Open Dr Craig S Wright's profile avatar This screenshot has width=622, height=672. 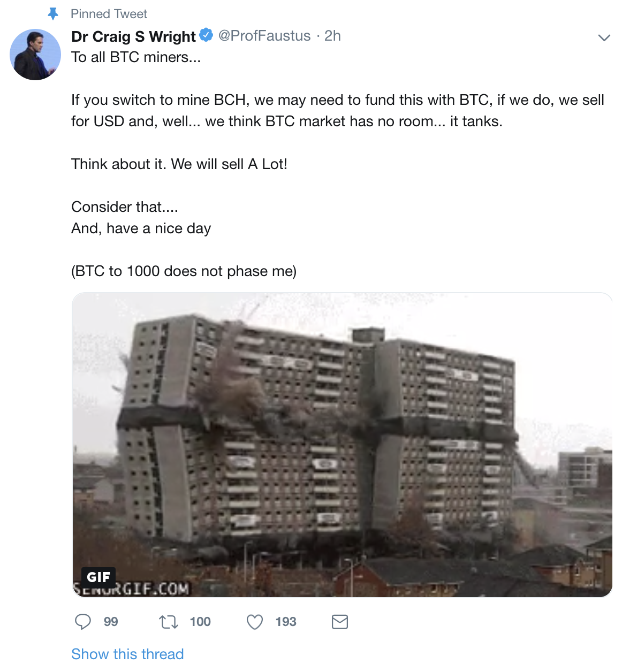(x=35, y=55)
